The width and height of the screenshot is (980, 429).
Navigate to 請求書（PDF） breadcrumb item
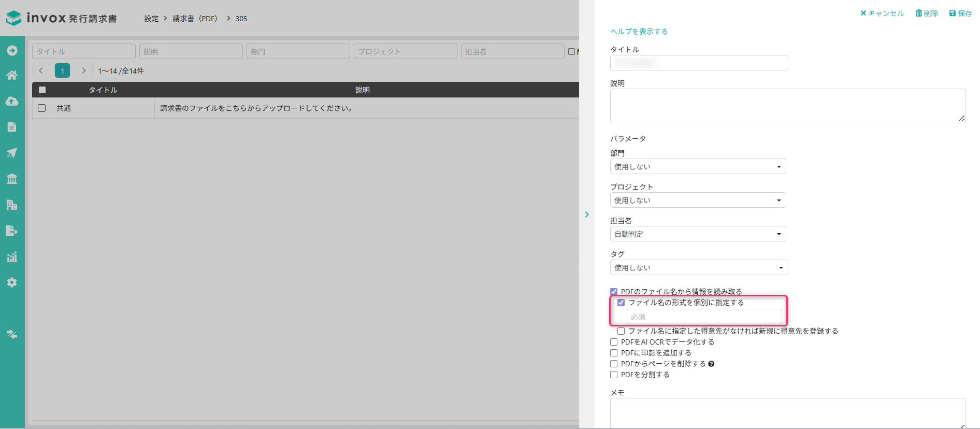(195, 19)
